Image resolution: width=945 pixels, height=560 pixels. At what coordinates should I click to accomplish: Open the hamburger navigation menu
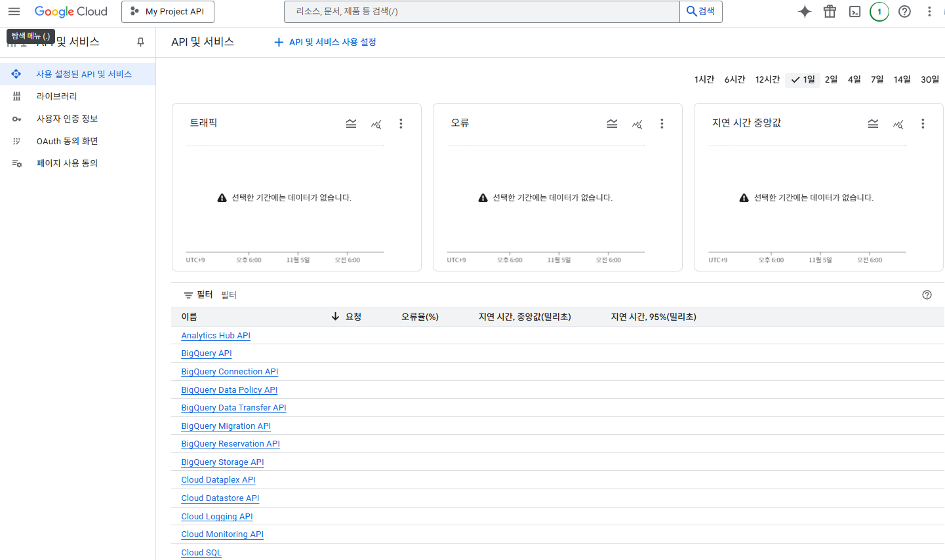pos(14,11)
